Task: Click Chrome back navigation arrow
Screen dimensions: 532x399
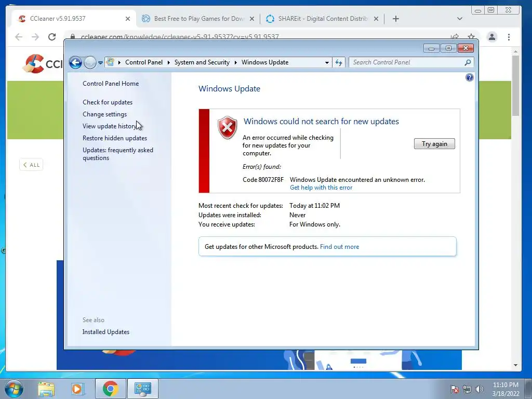Action: click(19, 37)
